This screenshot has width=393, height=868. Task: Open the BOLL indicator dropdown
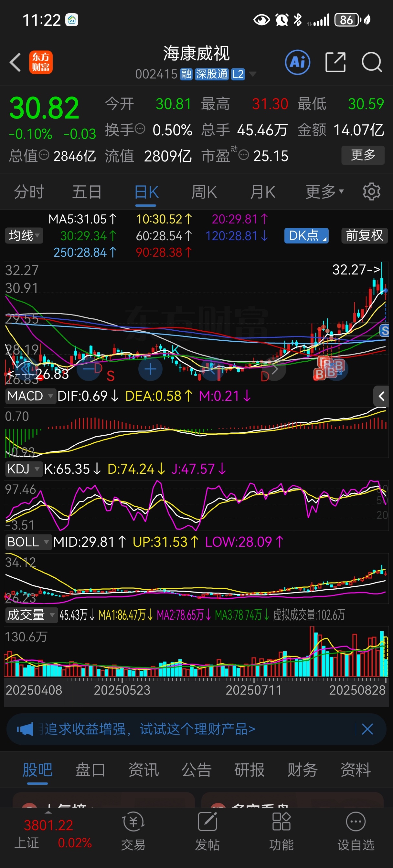(28, 542)
